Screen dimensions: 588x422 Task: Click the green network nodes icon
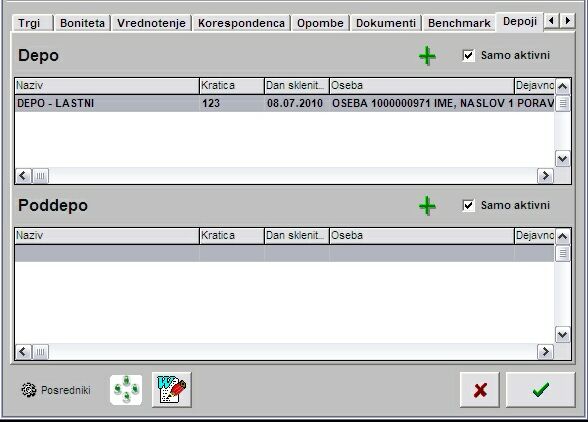click(126, 390)
